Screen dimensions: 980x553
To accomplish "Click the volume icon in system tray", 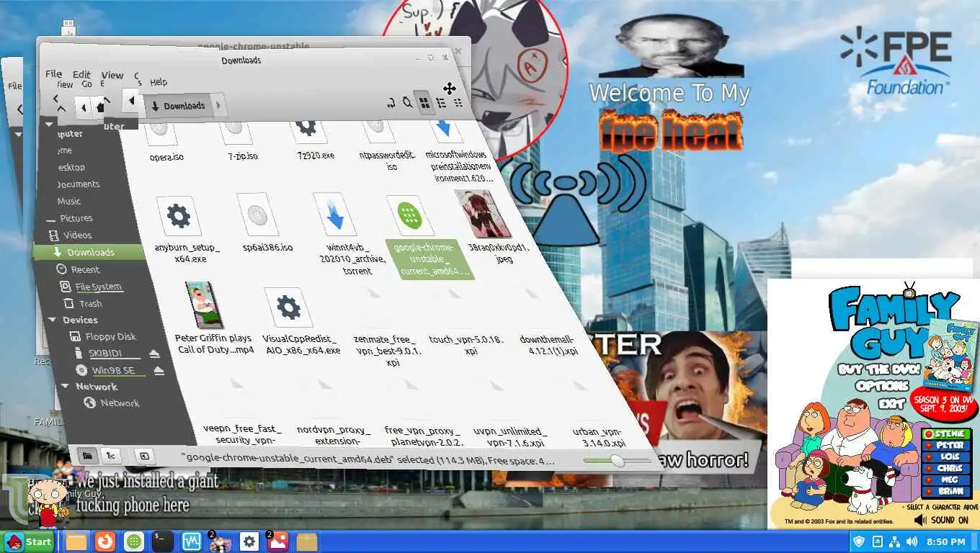I will pyautogui.click(x=912, y=541).
